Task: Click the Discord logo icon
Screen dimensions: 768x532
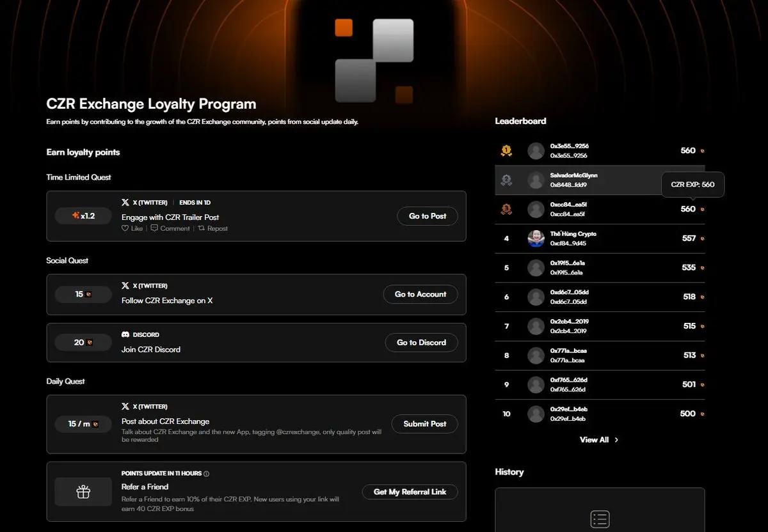Action: click(125, 334)
